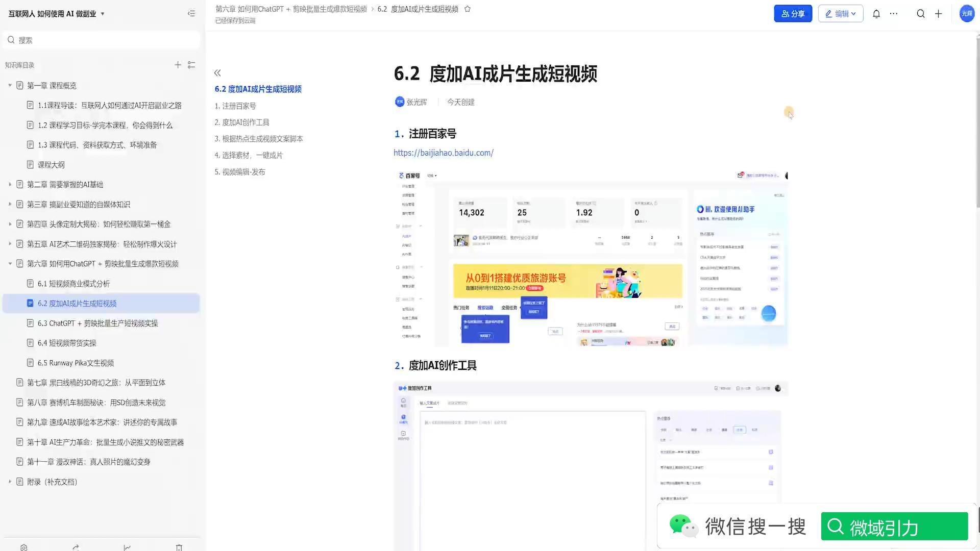Jump to outline item 2. 度加AI创作工具

[x=242, y=122]
